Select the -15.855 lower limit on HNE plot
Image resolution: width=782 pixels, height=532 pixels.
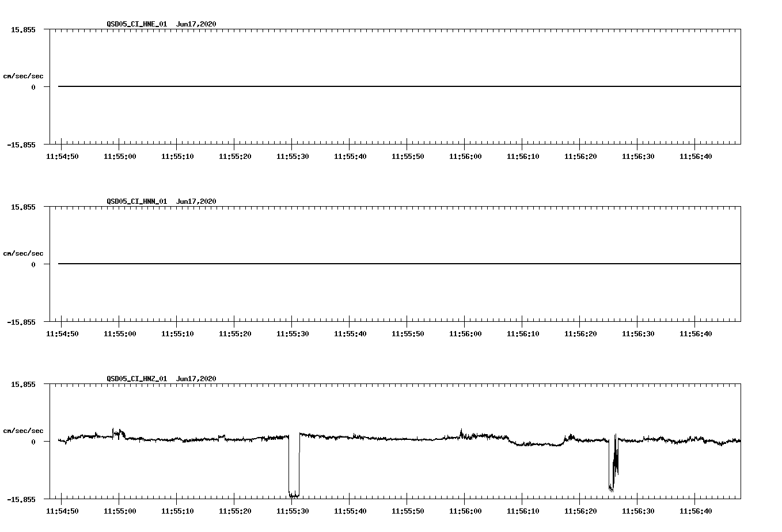[x=21, y=145]
